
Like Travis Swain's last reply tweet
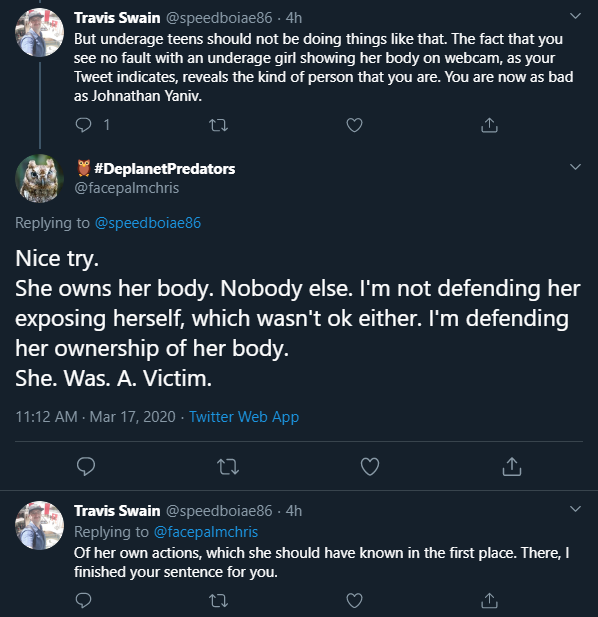click(x=354, y=600)
